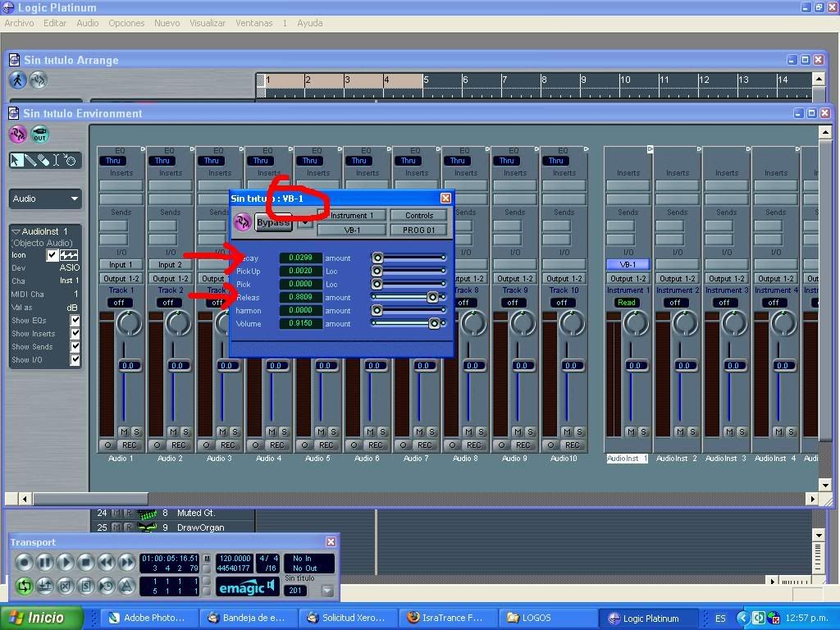Uncheck the Show Sends checkbox
The height and width of the screenshot is (630, 840).
(x=75, y=347)
